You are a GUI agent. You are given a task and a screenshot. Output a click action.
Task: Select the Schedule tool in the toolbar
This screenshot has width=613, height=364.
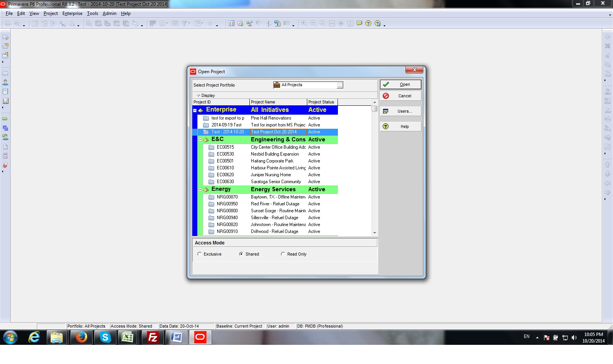[240, 23]
